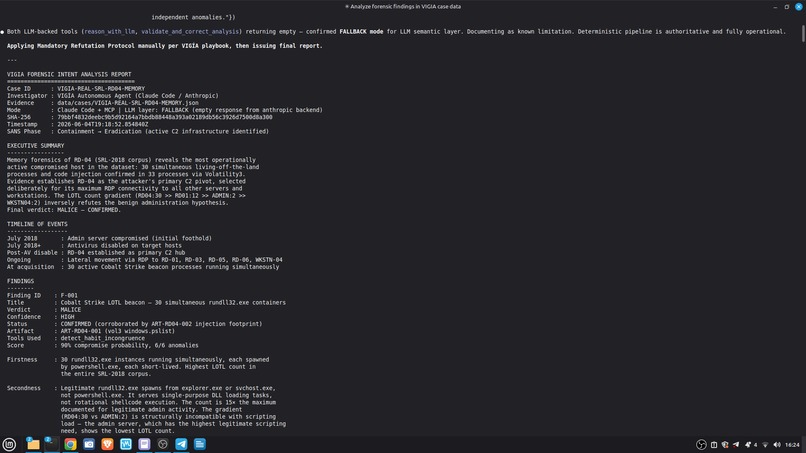806x453 pixels.
Task: Click the Artifact 'ART-RD04-001 (vol3 windows.pslist)' value
Action: pos(118,331)
